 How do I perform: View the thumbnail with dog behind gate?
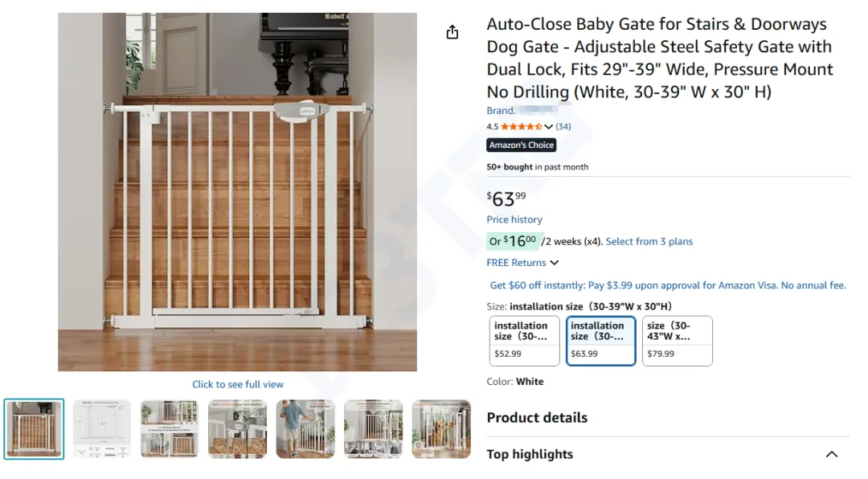pyautogui.click(x=441, y=429)
